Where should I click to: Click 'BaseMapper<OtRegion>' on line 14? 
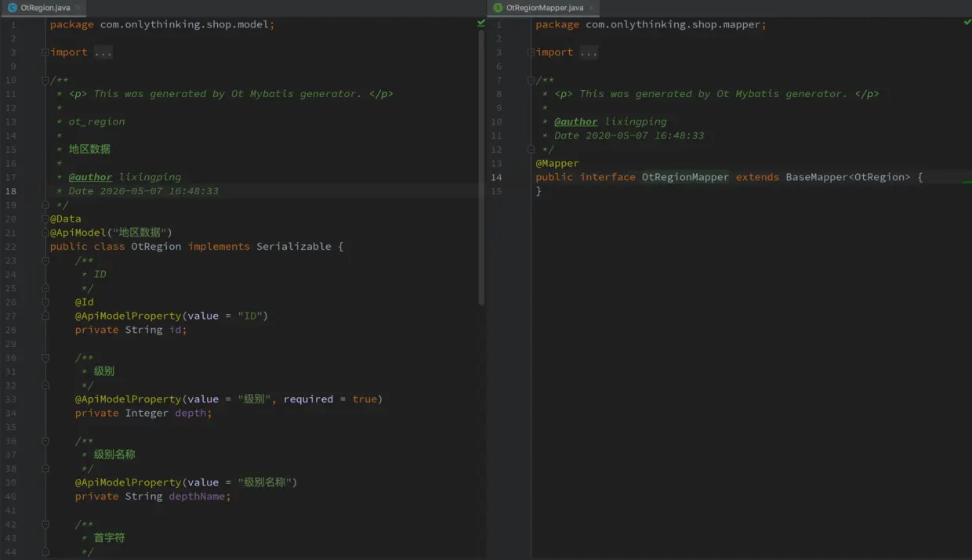[848, 177]
